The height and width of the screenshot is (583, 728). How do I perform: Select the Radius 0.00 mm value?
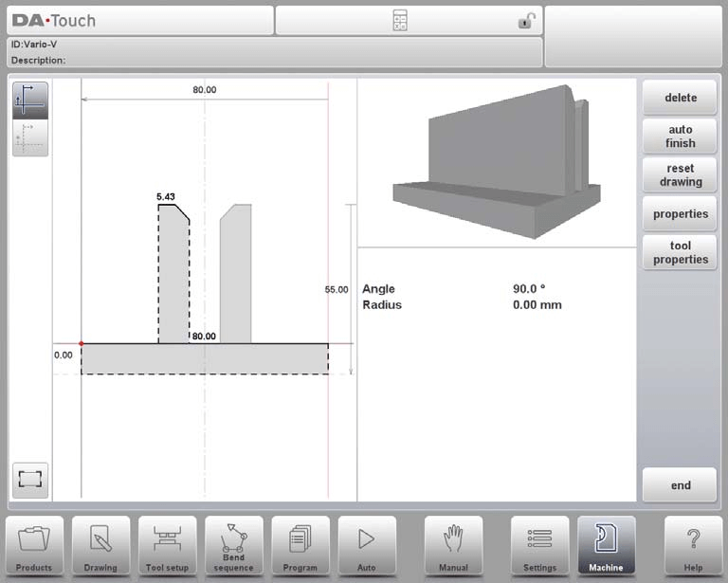point(537,305)
